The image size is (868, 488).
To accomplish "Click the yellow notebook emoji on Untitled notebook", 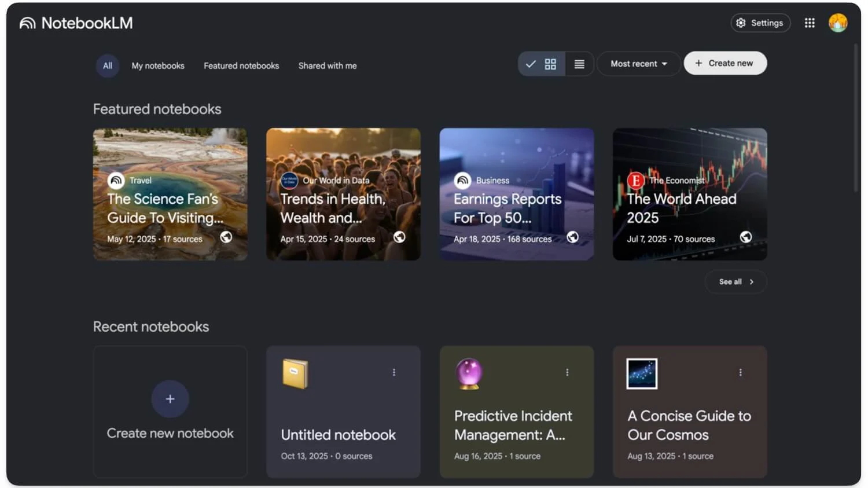I will point(295,373).
